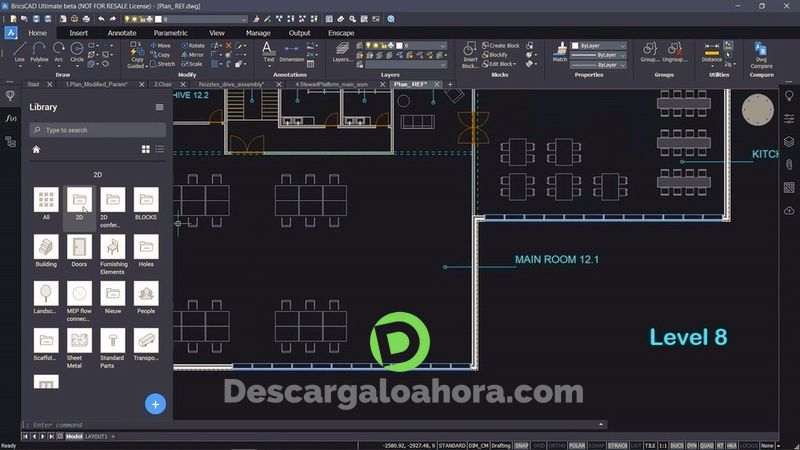800x450 pixels.
Task: Select the Polyline tool
Action: tap(39, 53)
